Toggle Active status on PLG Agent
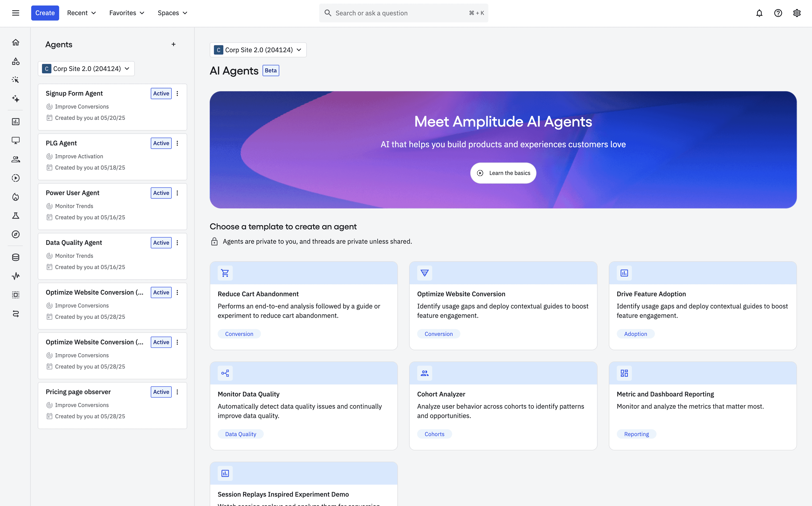Viewport: 812px width, 506px height. click(x=161, y=143)
